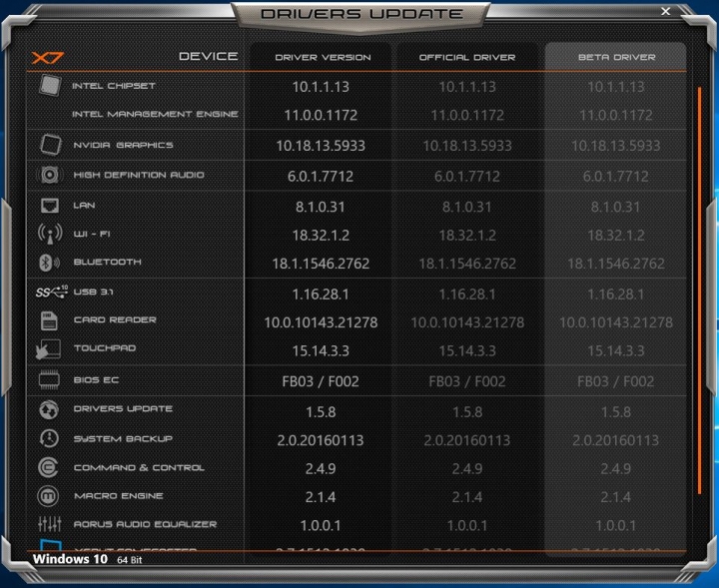Select the Beta Driver column header
Screen dimensions: 719x588
point(616,57)
